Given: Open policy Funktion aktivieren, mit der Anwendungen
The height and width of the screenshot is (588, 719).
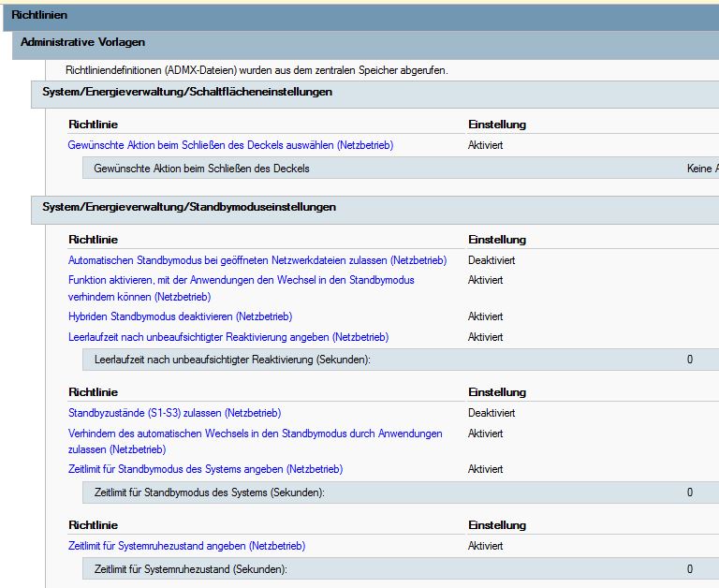Looking at the screenshot, I should click(x=242, y=288).
